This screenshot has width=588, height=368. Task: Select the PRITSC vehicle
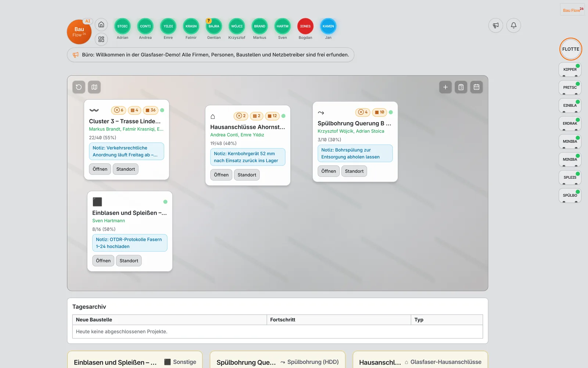[570, 87]
